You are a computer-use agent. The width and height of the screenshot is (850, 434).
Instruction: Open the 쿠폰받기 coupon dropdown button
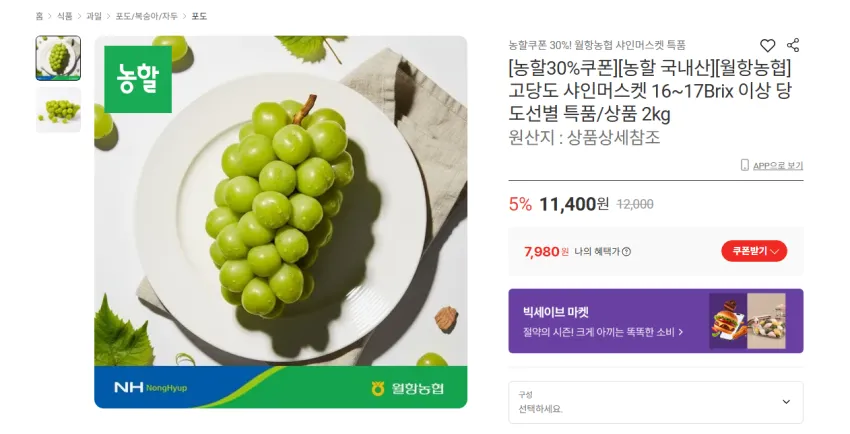(754, 251)
